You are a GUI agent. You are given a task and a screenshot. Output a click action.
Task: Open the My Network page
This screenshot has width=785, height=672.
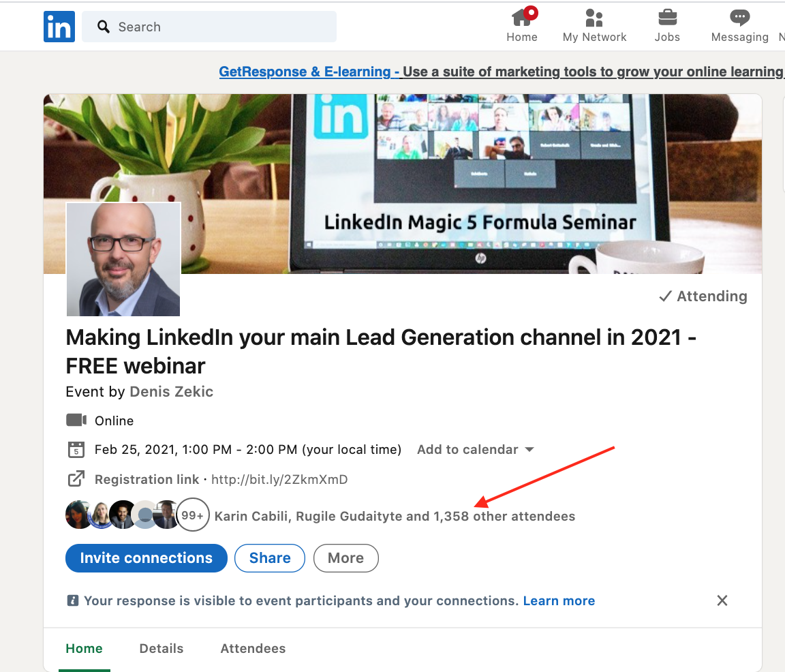pos(594,25)
